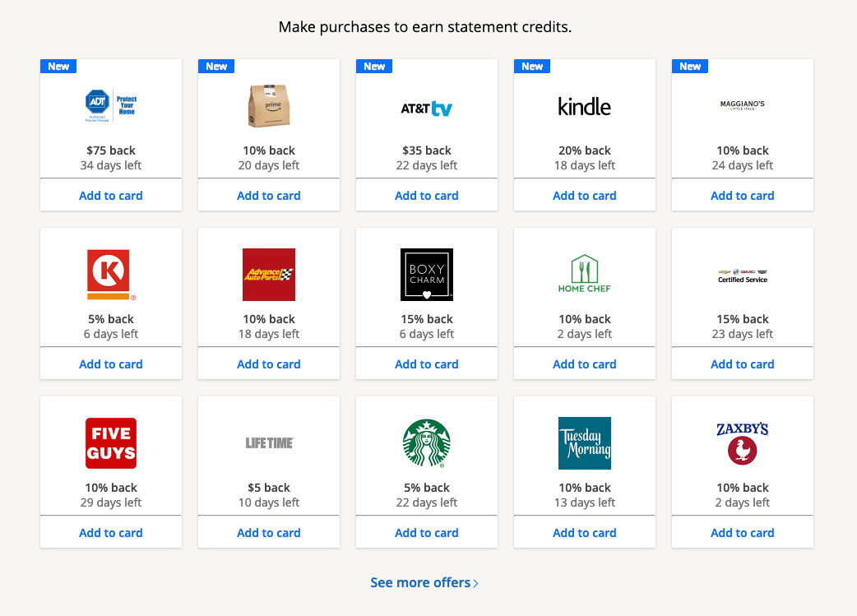Add the Life Time offer to card
This screenshot has width=857, height=616.
tap(269, 533)
